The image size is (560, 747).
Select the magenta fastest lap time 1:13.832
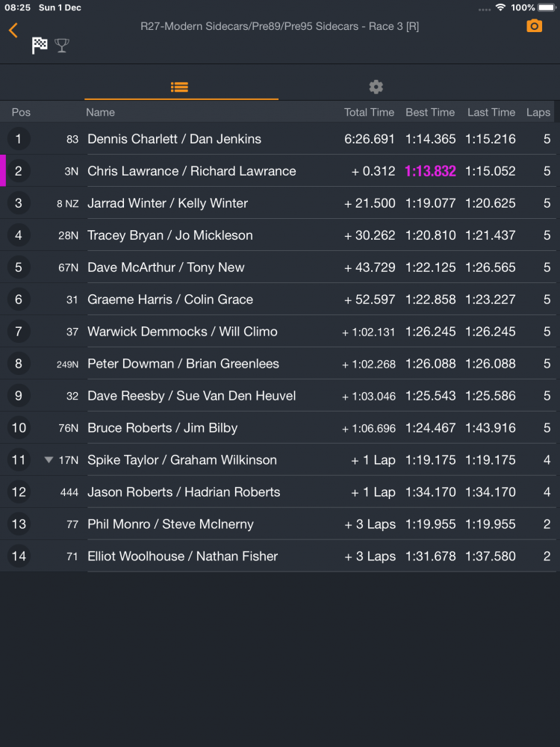tap(430, 171)
